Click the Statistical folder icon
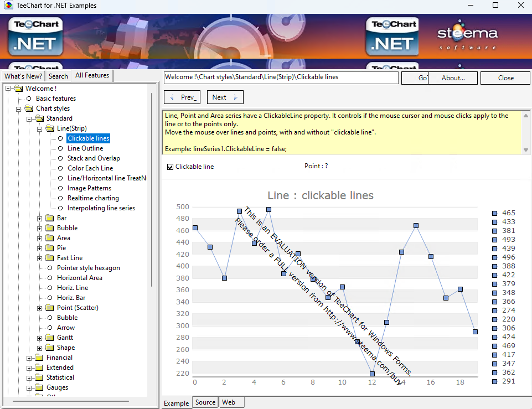 tap(39, 377)
